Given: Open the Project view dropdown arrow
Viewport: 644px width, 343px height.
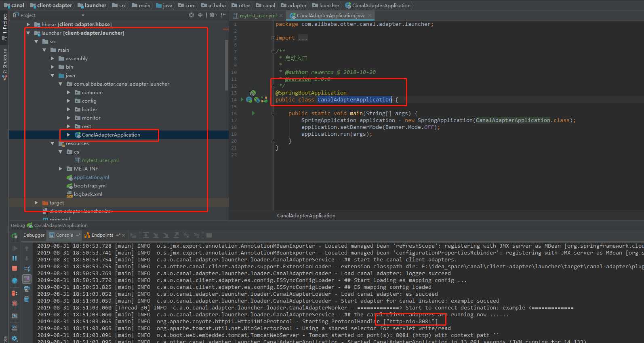Looking at the screenshot, I should pyautogui.click(x=83, y=15).
